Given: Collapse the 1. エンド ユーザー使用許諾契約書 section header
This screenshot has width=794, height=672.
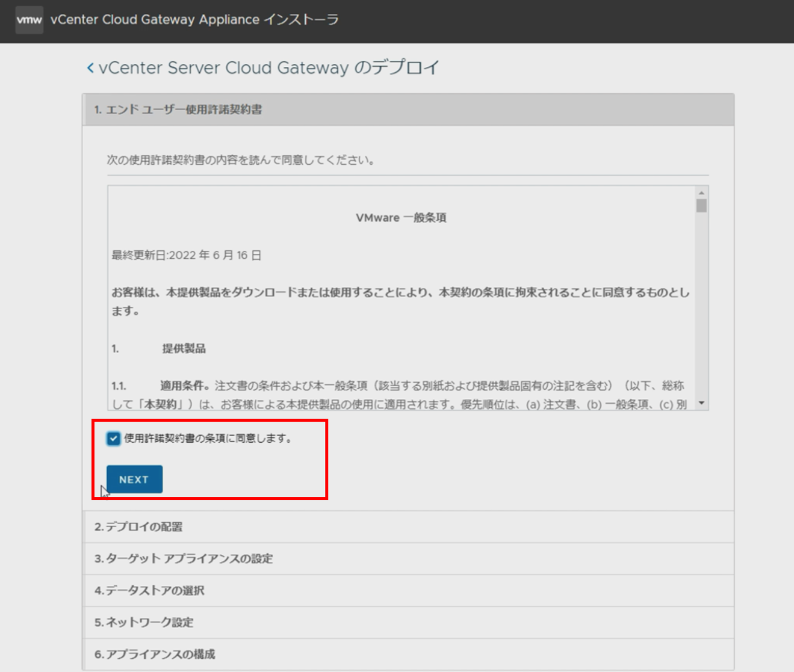Looking at the screenshot, I should [x=408, y=109].
